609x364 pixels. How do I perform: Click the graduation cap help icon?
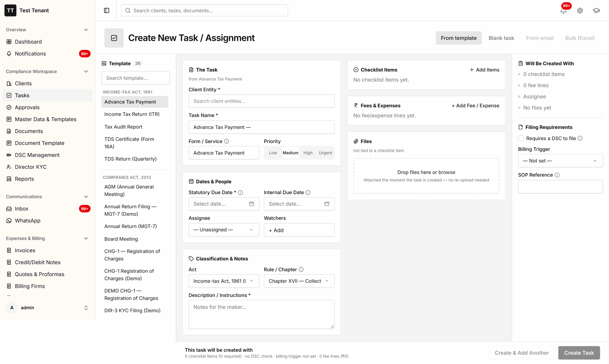(596, 10)
